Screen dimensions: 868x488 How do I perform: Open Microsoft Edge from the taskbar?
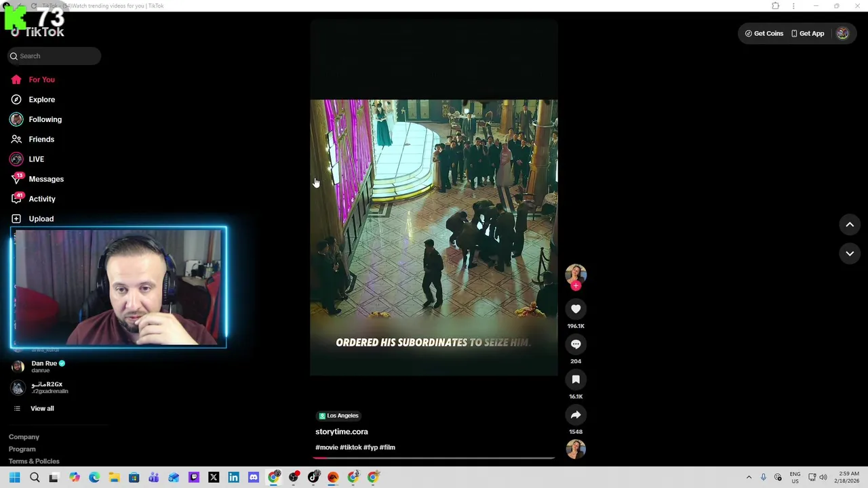pos(94,478)
